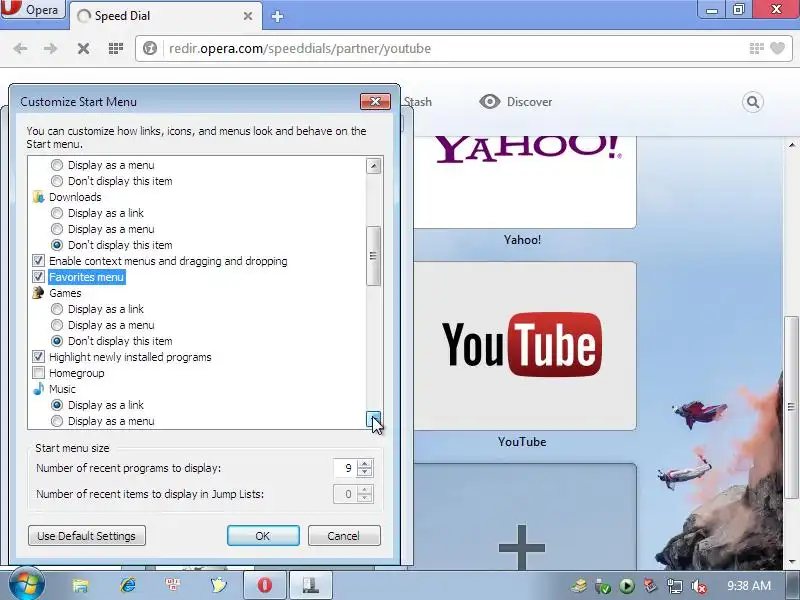Select Downloads Don't display this item
This screenshot has width=800, height=600.
point(57,245)
